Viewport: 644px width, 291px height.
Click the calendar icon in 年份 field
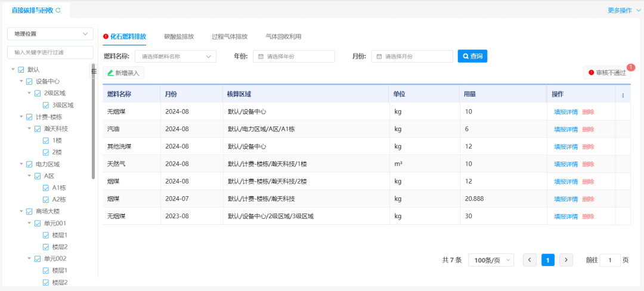coord(260,57)
